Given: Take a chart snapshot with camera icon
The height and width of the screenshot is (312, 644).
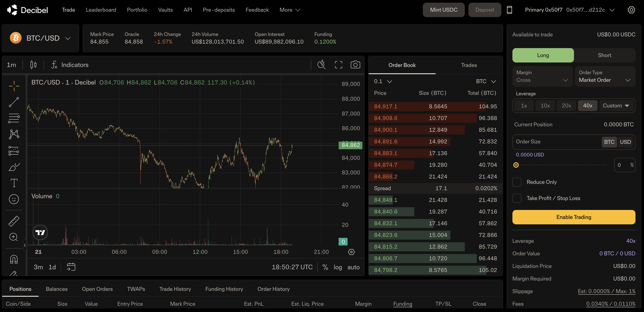Looking at the screenshot, I should tap(355, 65).
